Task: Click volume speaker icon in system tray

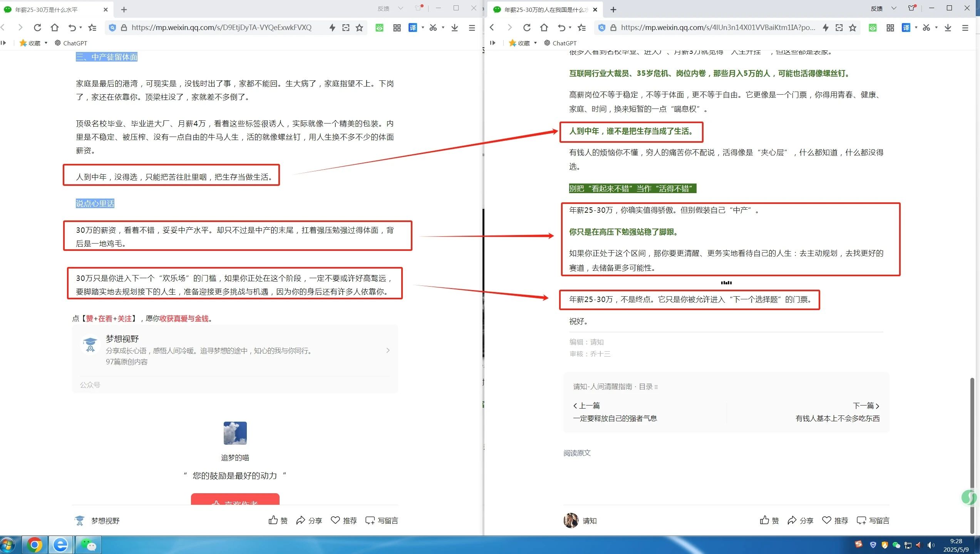Action: tap(931, 545)
